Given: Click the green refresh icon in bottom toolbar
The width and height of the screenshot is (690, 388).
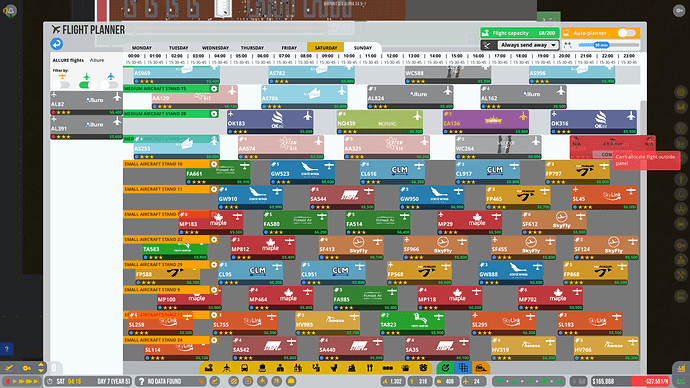Looking at the screenshot, I should click(445, 368).
